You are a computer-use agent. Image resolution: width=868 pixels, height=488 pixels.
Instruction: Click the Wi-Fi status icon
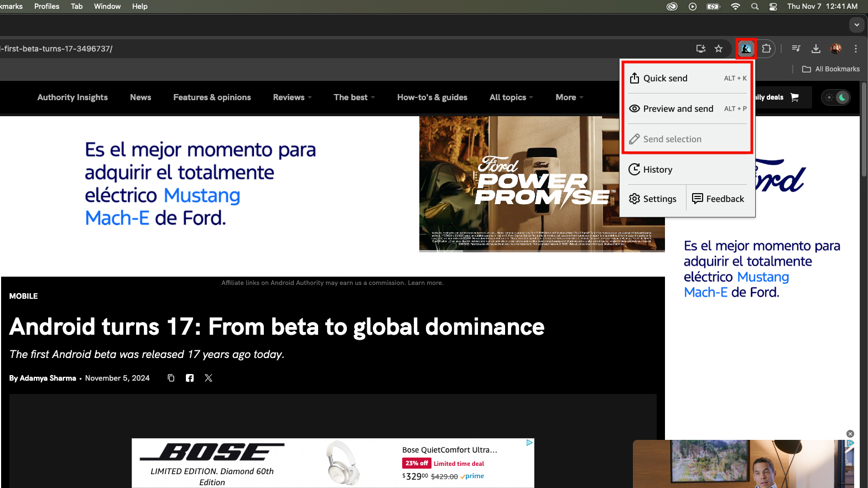point(735,7)
